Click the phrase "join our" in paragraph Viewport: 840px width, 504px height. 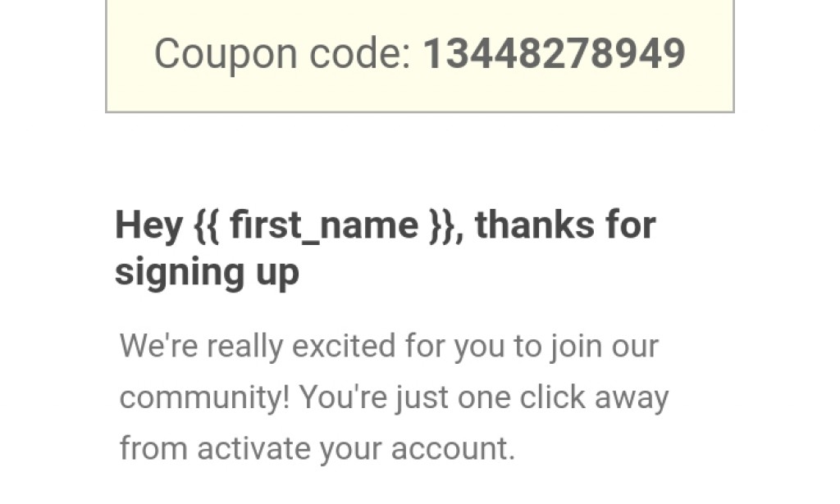pos(605,346)
